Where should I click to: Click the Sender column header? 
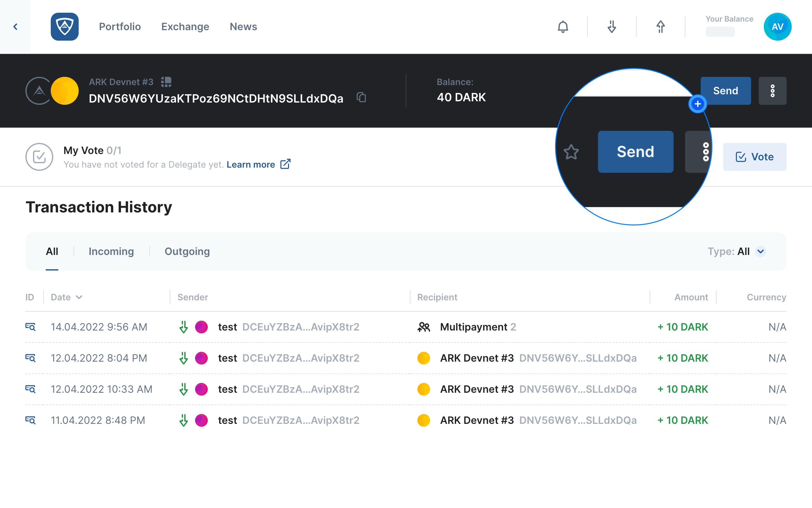pos(193,297)
